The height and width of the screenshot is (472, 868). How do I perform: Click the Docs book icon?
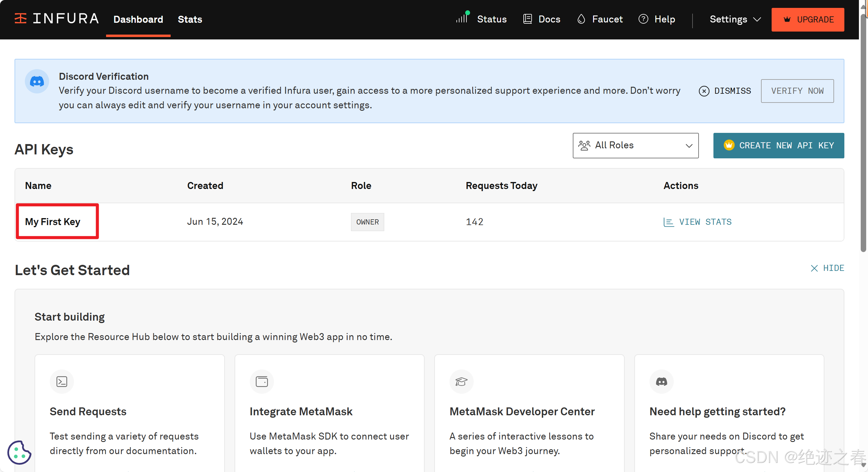(x=527, y=19)
